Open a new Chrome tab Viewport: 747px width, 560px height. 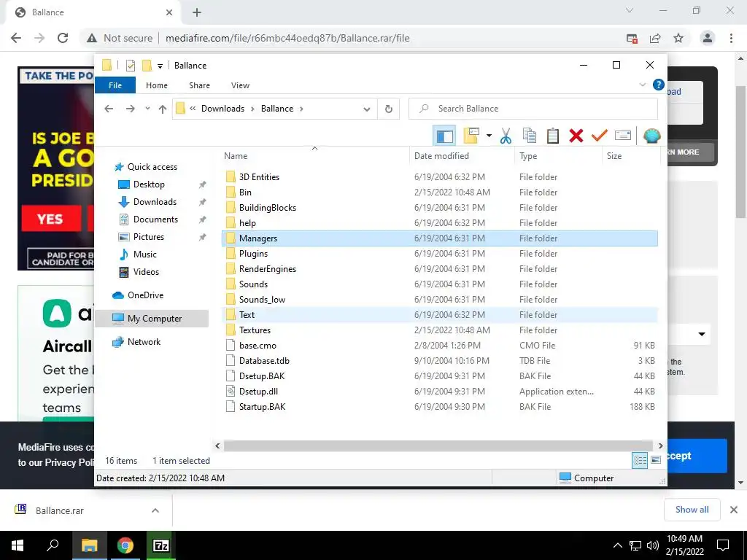pos(197,12)
